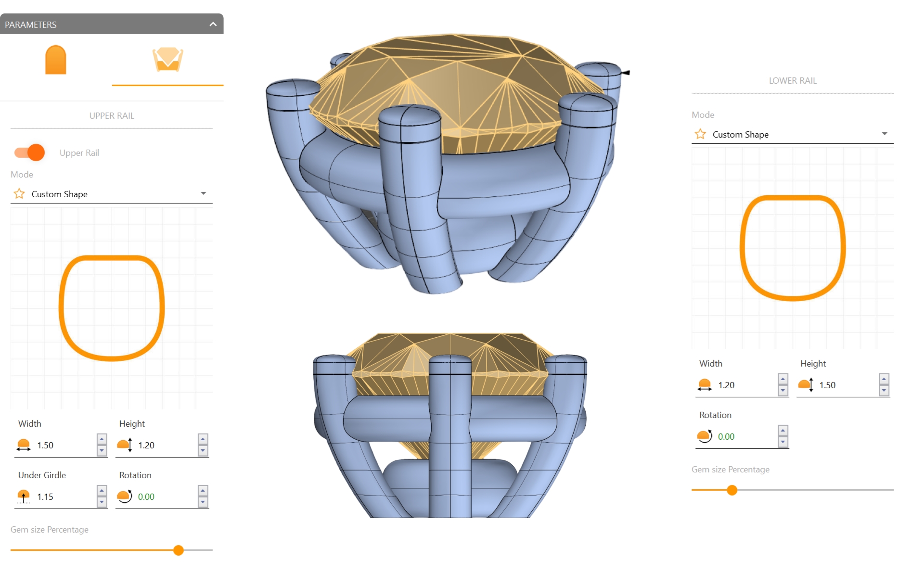Click the Under Girdle icon
The width and height of the screenshot is (924, 573).
[23, 497]
